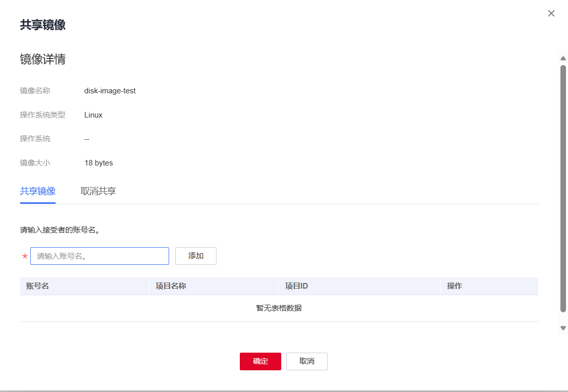Confirm with the red 确定 button
This screenshot has width=568, height=392.
pos(260,361)
